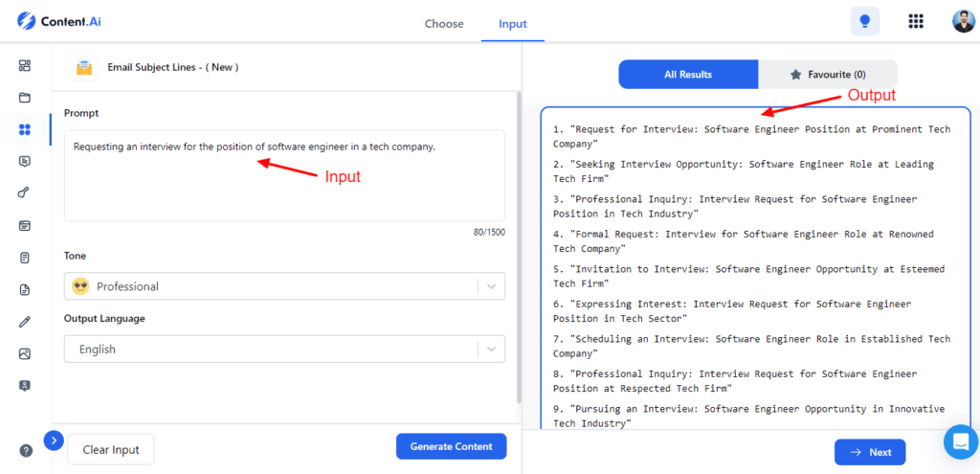Screen dimensions: 980x474
Task: Select the pencil editor sidebar icon
Action: click(24, 322)
